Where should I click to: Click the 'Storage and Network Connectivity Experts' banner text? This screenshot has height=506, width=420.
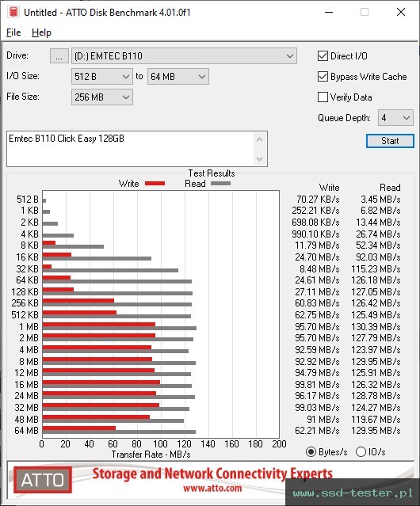point(212,474)
